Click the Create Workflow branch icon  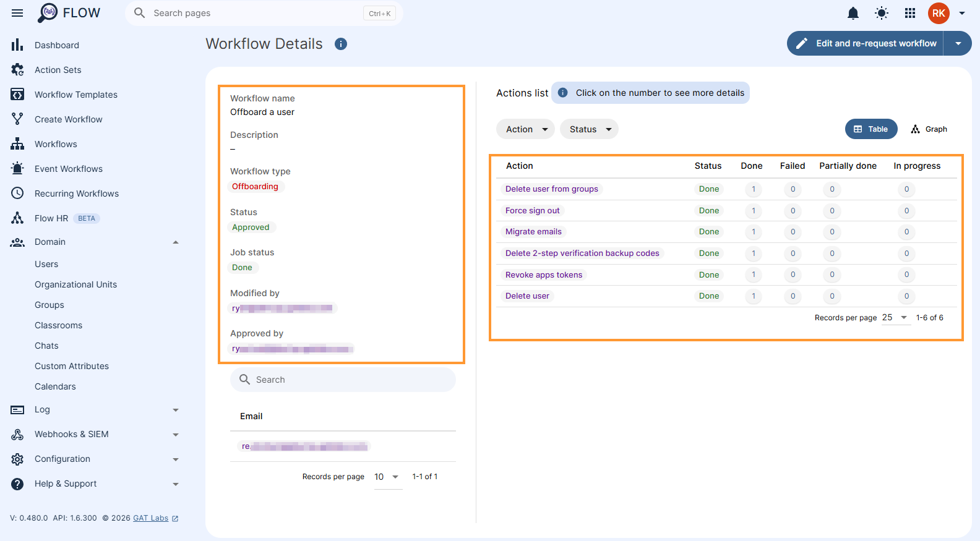coord(17,119)
